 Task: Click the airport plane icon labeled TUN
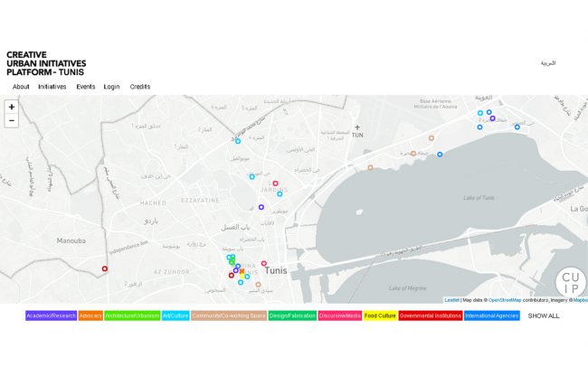click(x=357, y=127)
